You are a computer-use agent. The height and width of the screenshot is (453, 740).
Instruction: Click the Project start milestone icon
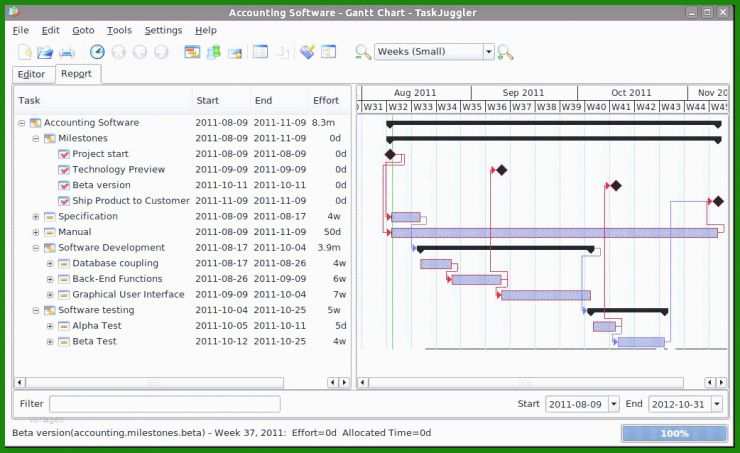point(64,154)
